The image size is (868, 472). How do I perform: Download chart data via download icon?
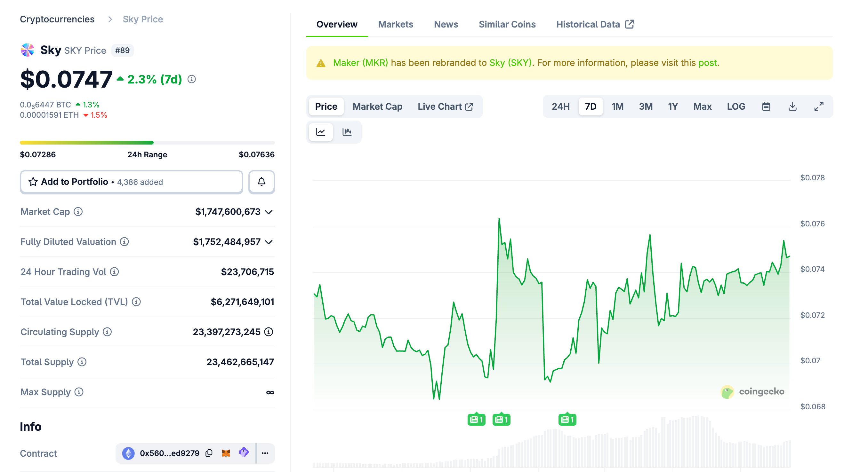coord(792,106)
